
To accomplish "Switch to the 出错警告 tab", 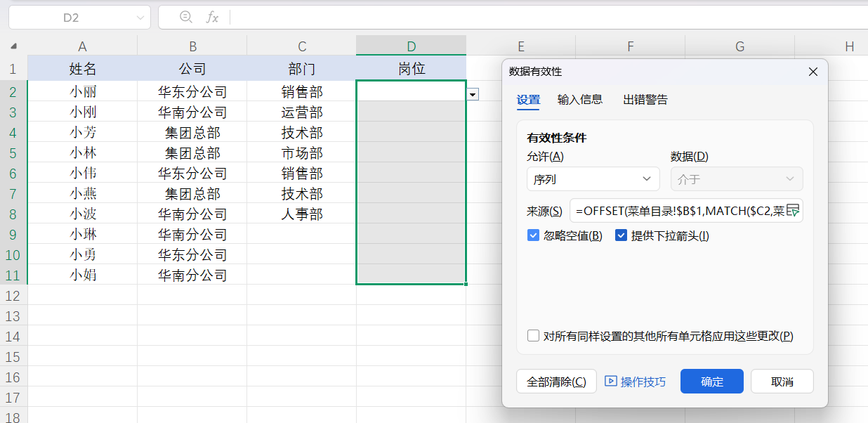I will click(644, 100).
